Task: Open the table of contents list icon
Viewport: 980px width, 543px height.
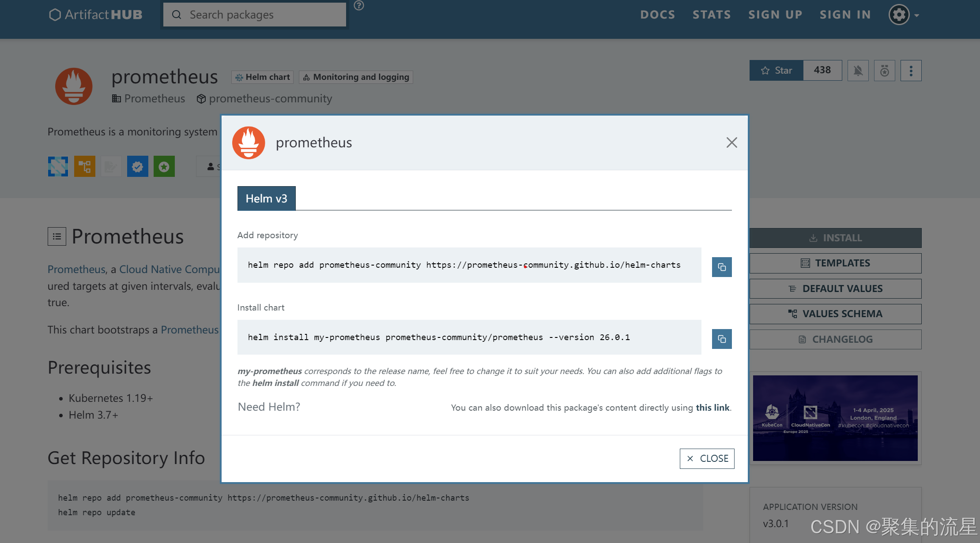Action: point(57,236)
